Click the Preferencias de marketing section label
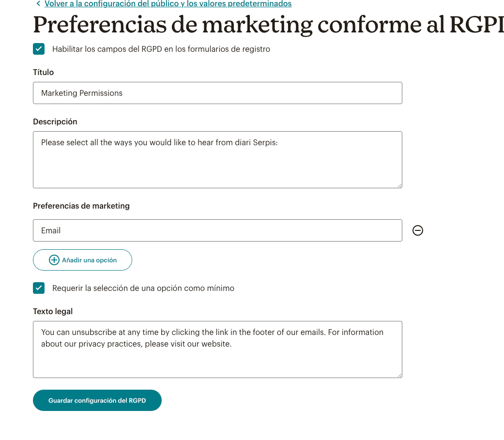 [x=81, y=206]
